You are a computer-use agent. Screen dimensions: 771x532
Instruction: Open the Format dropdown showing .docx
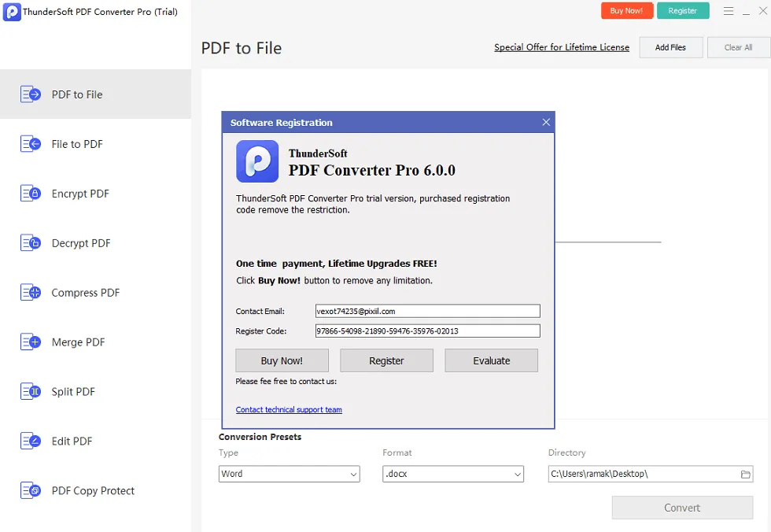(x=452, y=474)
